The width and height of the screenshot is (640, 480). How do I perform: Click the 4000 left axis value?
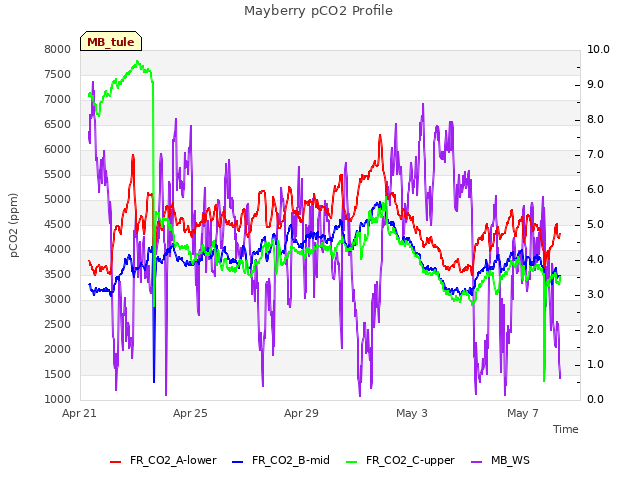[58, 249]
